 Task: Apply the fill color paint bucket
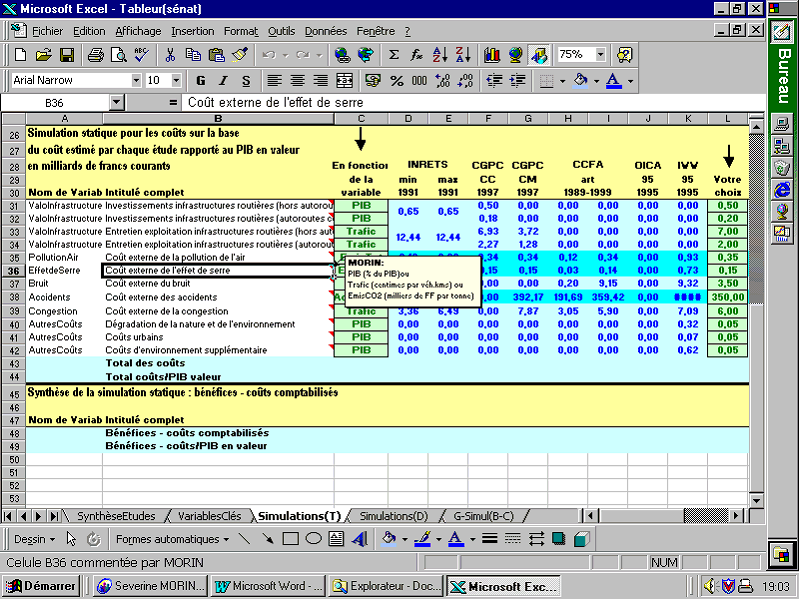(580, 80)
